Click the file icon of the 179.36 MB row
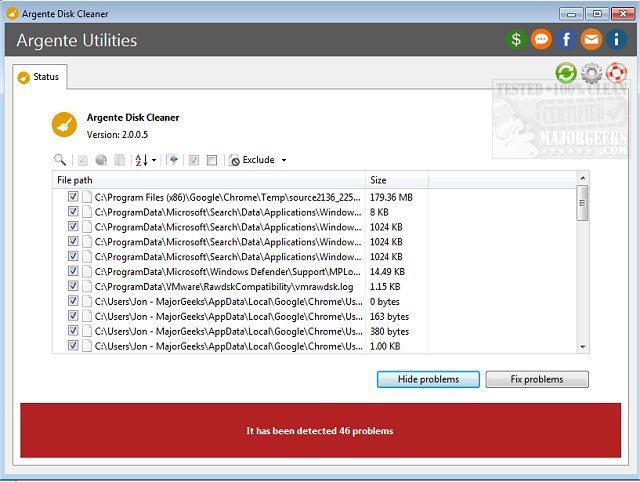Image resolution: width=640 pixels, height=482 pixels. (87, 197)
